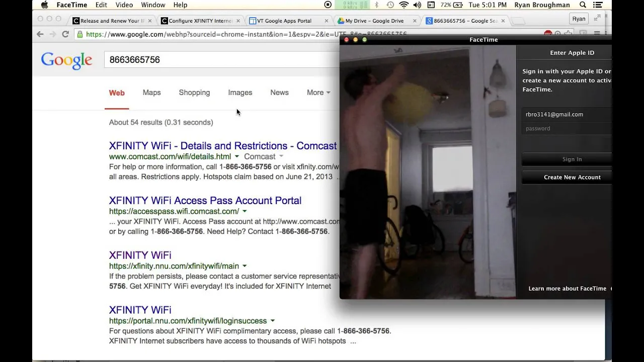The image size is (644, 362).
Task: Click the volume speaker icon
Action: (417, 5)
